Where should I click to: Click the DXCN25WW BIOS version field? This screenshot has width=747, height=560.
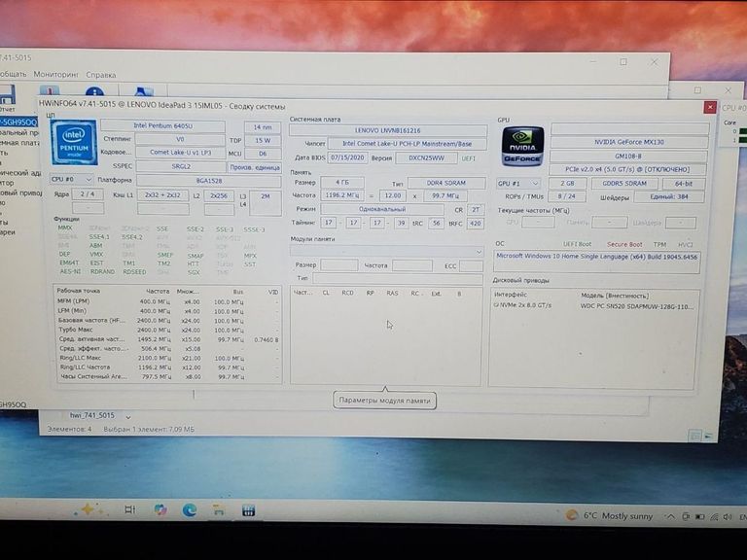pos(426,157)
